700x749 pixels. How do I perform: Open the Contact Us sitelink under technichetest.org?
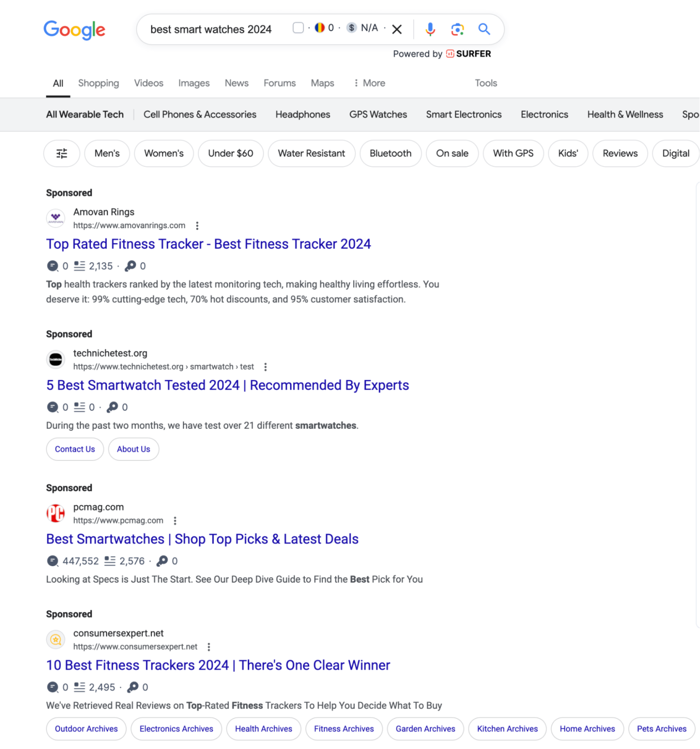[75, 449]
